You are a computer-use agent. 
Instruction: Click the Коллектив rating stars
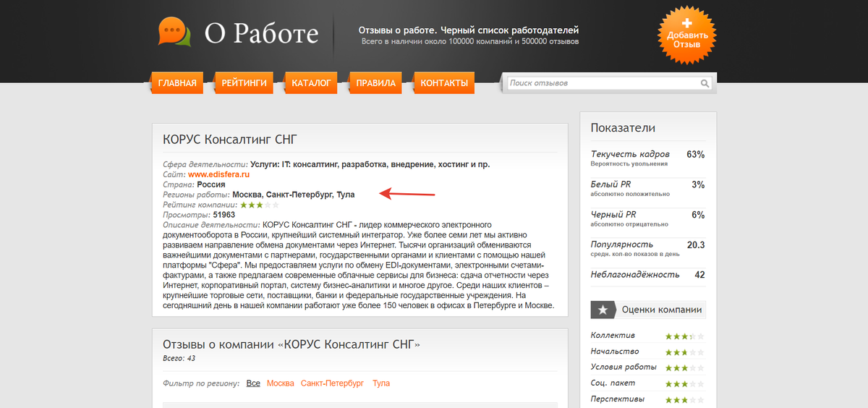[x=684, y=336]
